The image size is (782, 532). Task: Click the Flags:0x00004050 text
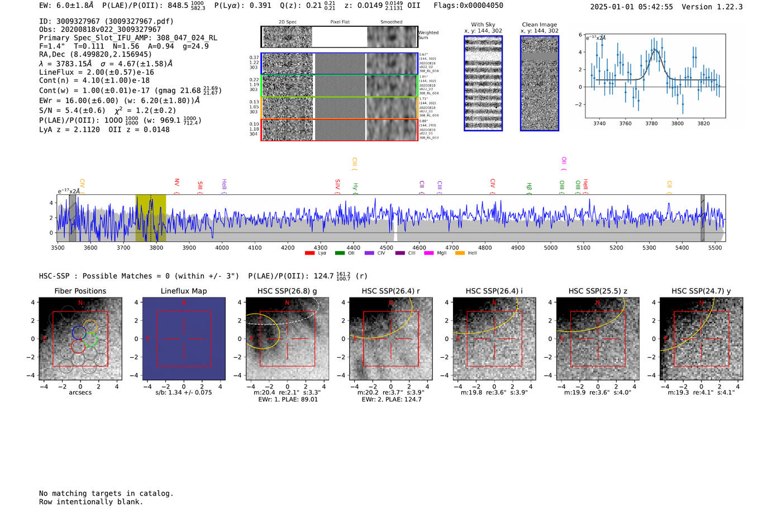468,6
